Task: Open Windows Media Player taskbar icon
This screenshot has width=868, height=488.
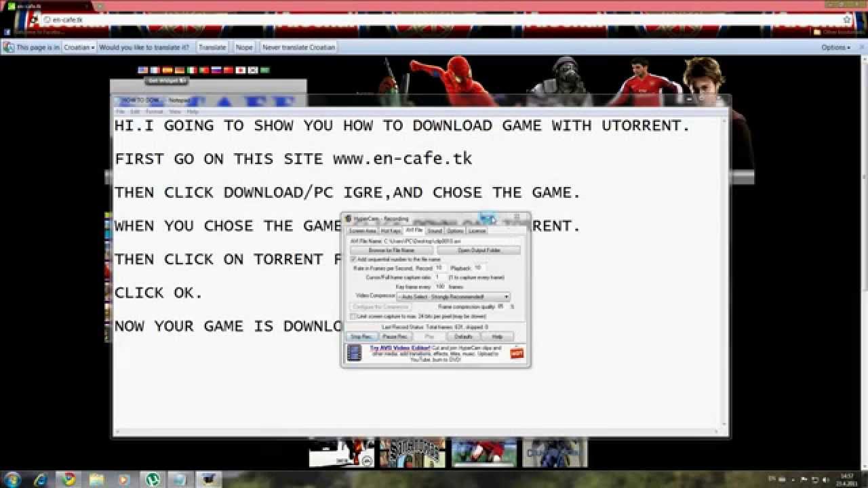Action: 123,479
